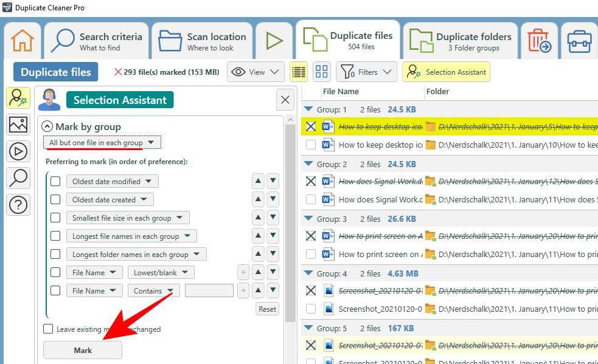Image resolution: width=598 pixels, height=364 pixels.
Task: Enable File Name Contains rule checkbox
Action: point(55,291)
